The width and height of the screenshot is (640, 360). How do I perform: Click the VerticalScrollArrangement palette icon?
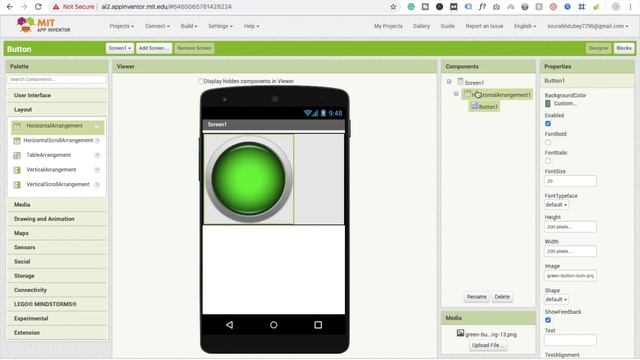point(17,184)
